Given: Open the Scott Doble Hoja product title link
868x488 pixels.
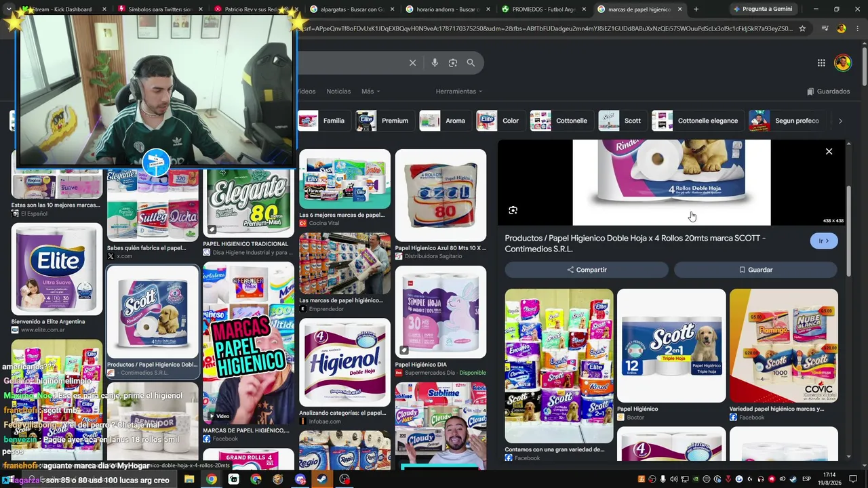Looking at the screenshot, I should 635,243.
